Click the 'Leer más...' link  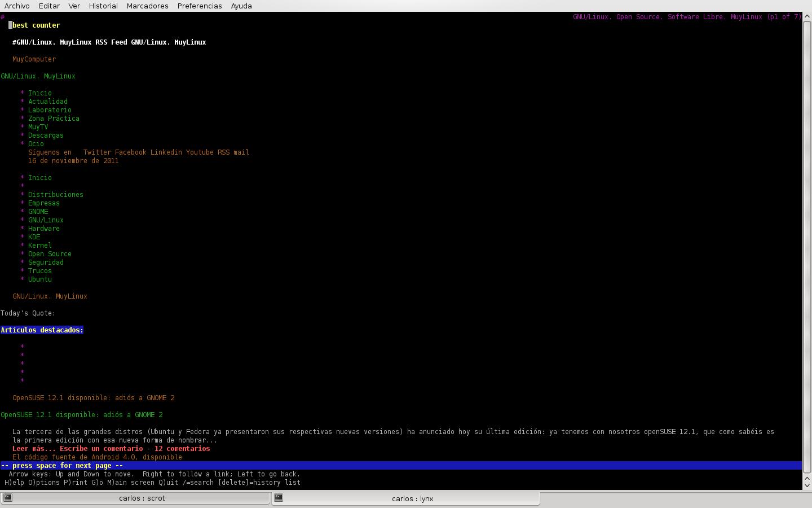(x=34, y=449)
